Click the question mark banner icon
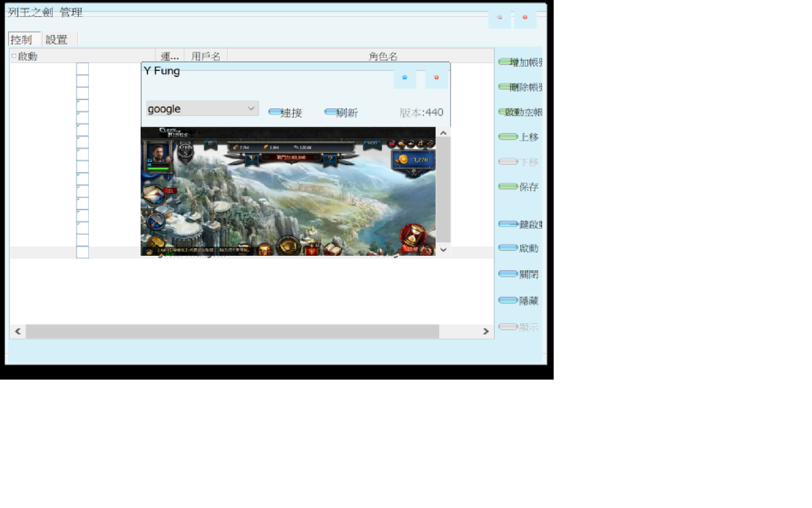Image resolution: width=812 pixels, height=508 pixels. pos(330,160)
